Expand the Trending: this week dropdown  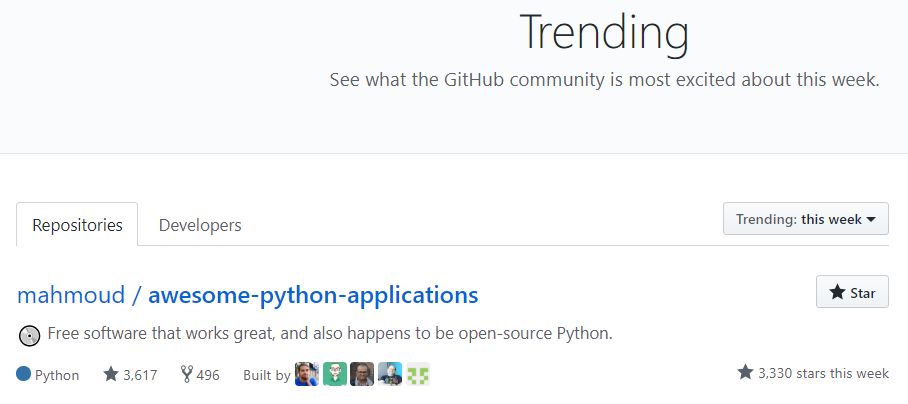[x=806, y=219]
